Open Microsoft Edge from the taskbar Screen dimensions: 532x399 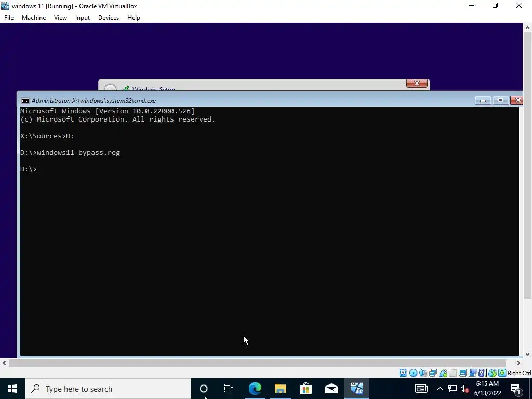255,389
